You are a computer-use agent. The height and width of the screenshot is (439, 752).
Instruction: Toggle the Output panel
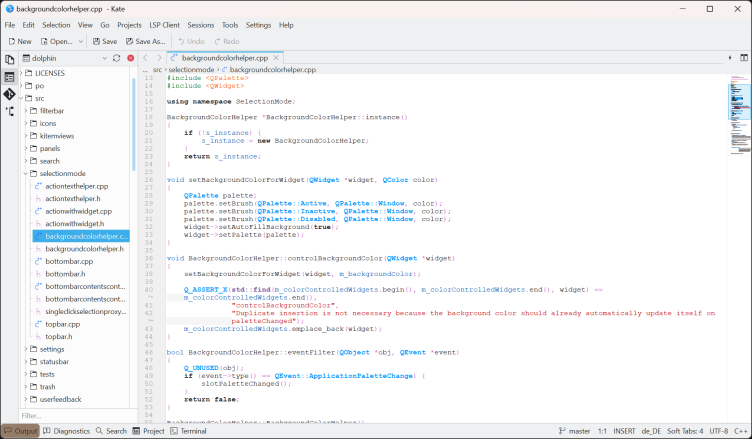coord(20,431)
